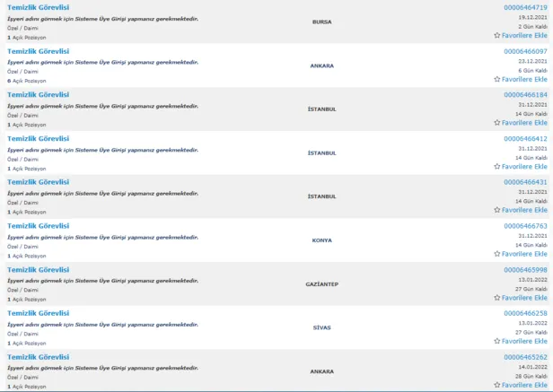Open the Temizlik Görevlisi title for Sivas
Image resolution: width=553 pixels, height=392 pixels.
38,313
